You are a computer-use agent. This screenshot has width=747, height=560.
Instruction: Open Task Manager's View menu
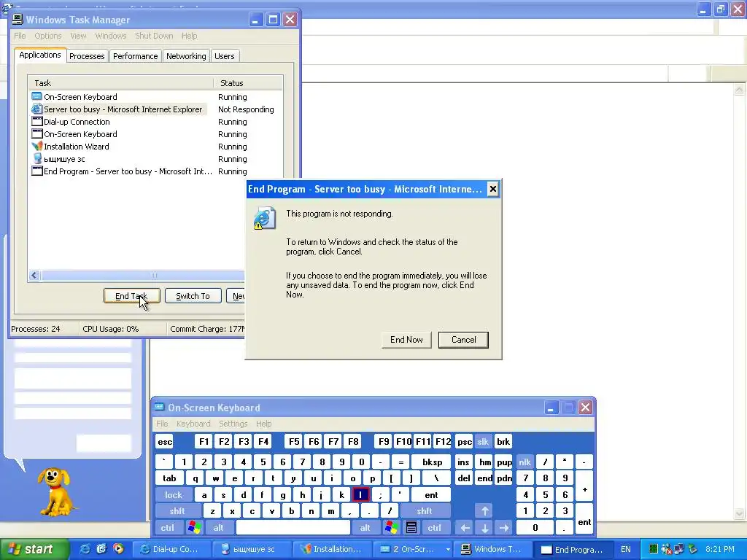click(x=78, y=36)
